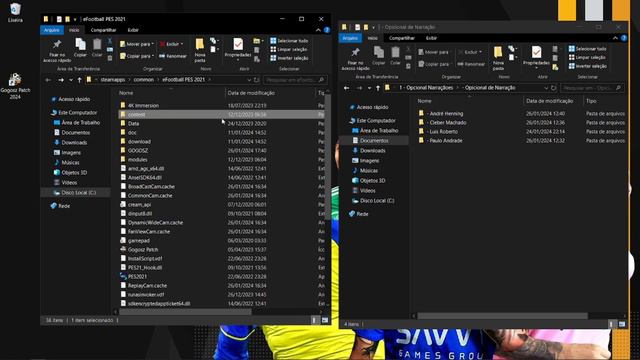Click common in the eFootball address path
The image size is (640, 360).
tap(144, 80)
